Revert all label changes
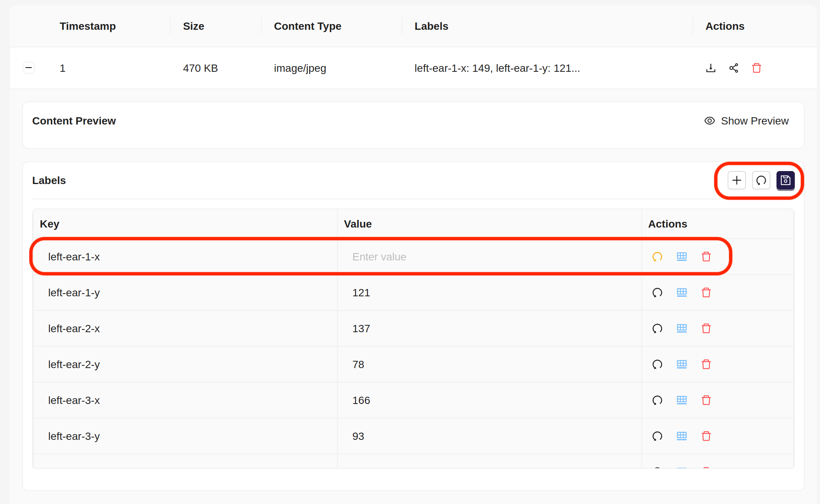Image resolution: width=820 pixels, height=504 pixels. point(761,180)
